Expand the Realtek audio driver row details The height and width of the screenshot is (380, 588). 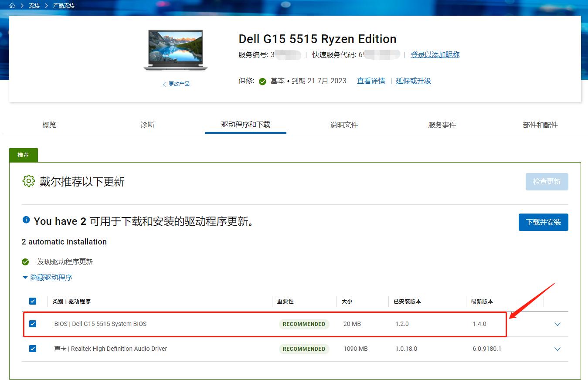(x=557, y=349)
